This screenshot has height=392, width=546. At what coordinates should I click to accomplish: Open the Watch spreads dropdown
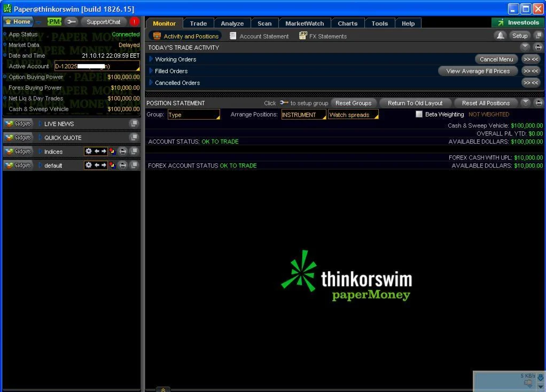click(x=353, y=114)
